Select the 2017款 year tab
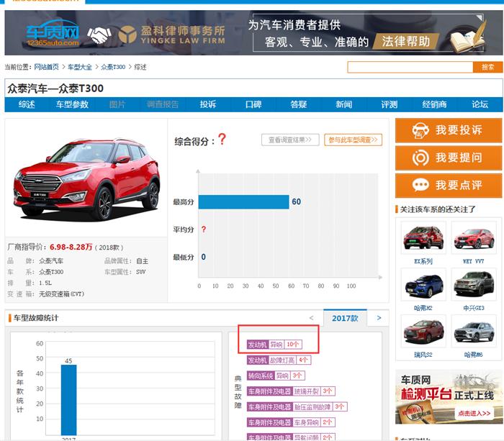This screenshot has height=441, width=504. point(345,318)
